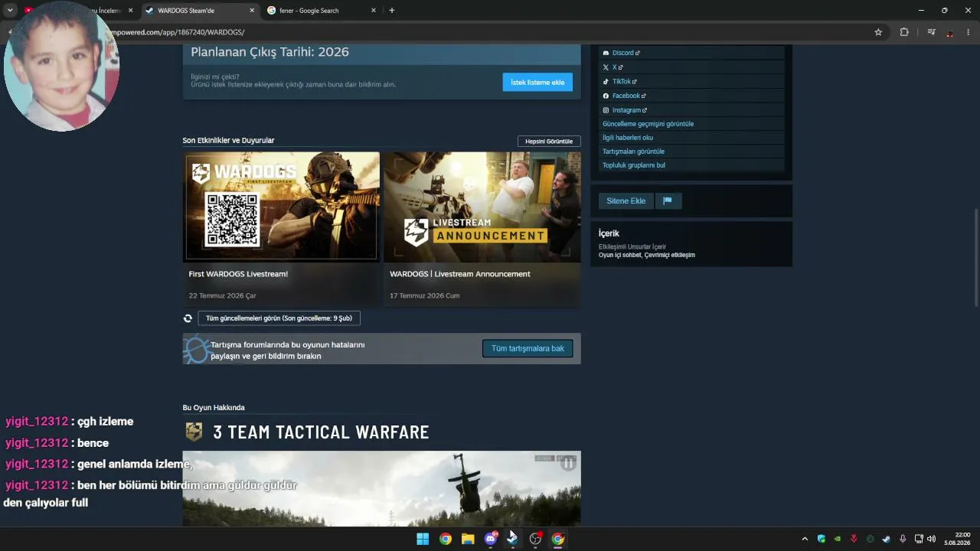This screenshot has width=980, height=551.
Task: Open the Facebook page link
Action: (625, 96)
